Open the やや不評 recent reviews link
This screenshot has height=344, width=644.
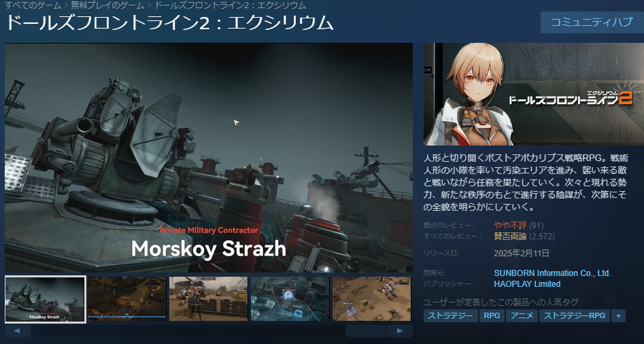click(510, 225)
